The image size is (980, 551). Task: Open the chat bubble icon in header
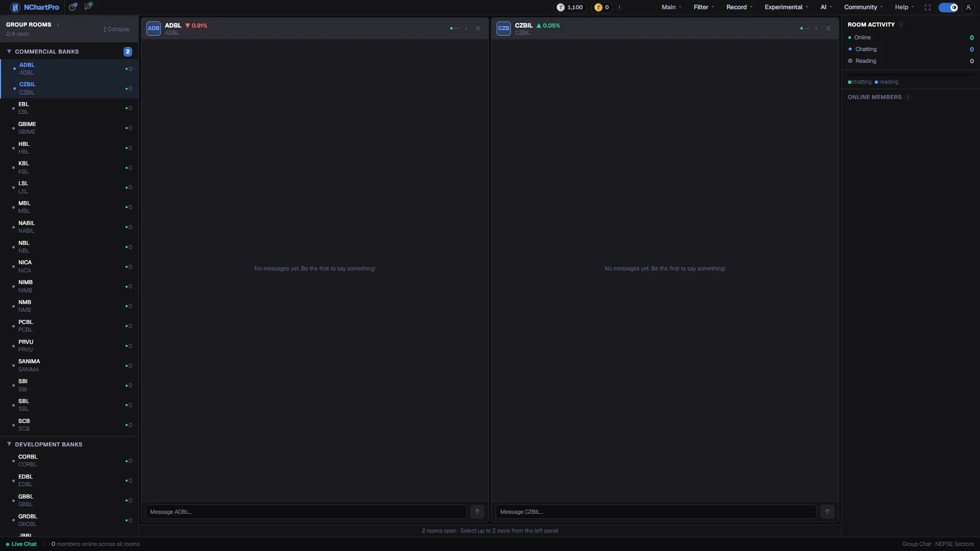[88, 7]
